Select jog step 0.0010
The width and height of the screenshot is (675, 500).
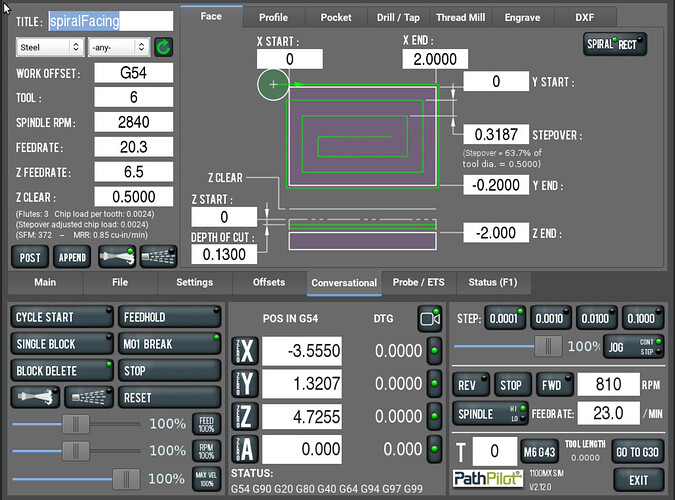(x=551, y=318)
